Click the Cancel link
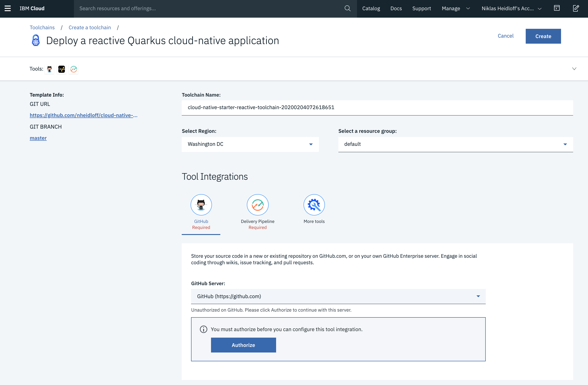Screen dimensions: 588x385 pos(505,36)
